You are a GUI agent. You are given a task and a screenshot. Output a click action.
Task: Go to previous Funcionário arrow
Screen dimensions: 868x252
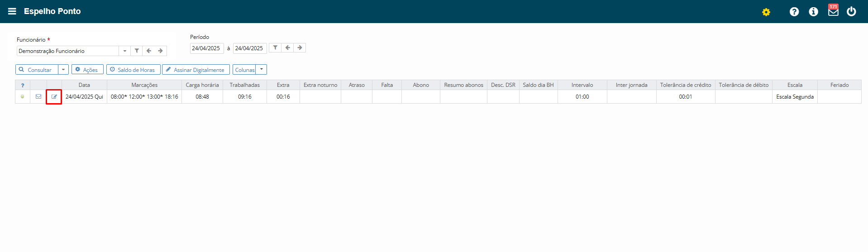(x=149, y=51)
